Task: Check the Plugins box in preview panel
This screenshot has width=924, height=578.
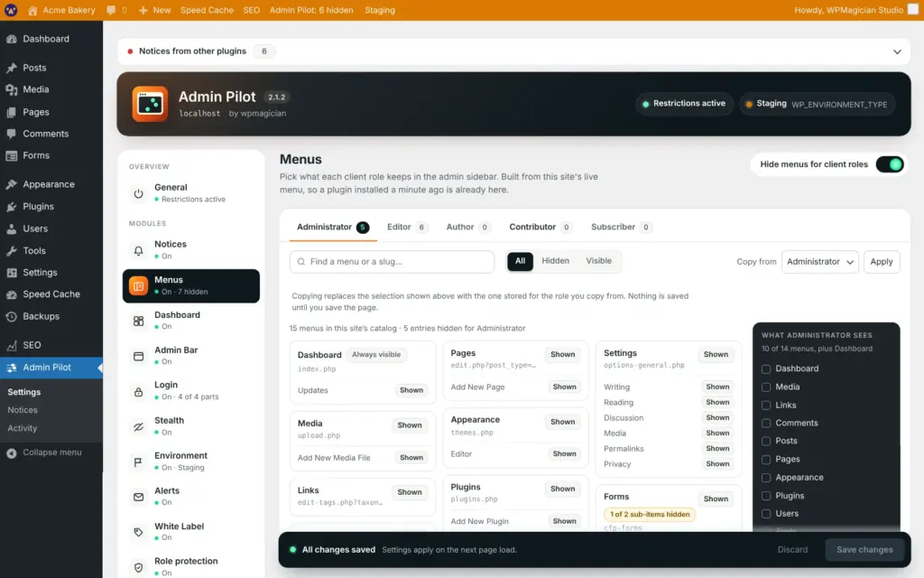Action: click(x=766, y=496)
